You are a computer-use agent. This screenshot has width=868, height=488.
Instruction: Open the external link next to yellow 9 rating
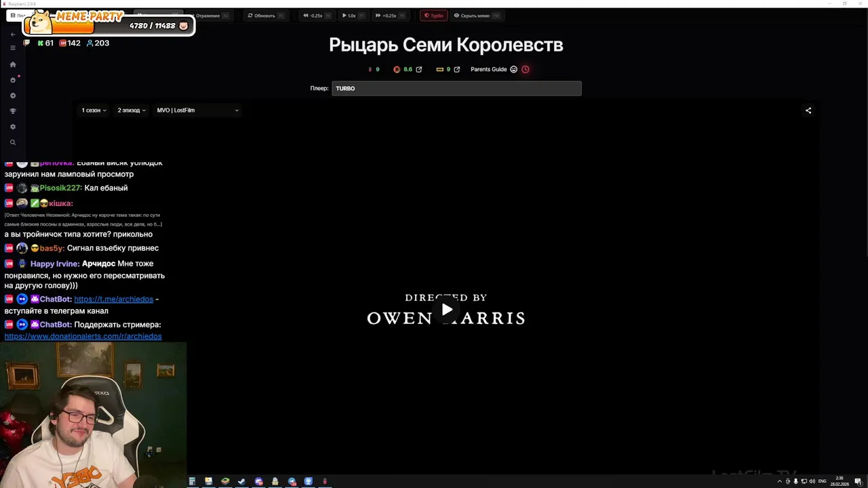[457, 69]
